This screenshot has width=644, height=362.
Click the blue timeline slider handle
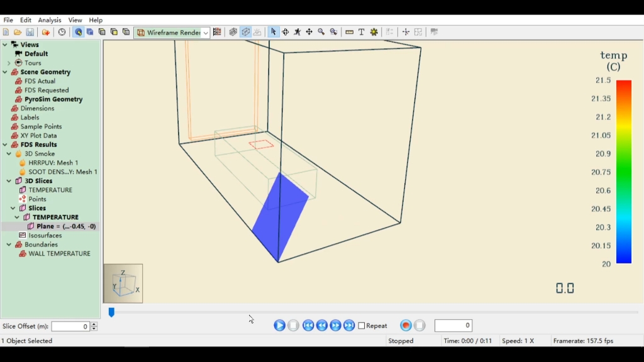pos(111,312)
